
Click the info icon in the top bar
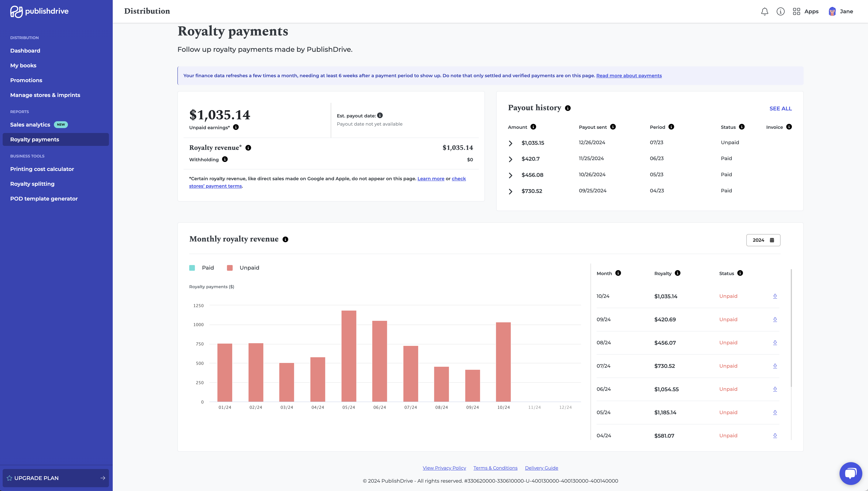pyautogui.click(x=781, y=11)
